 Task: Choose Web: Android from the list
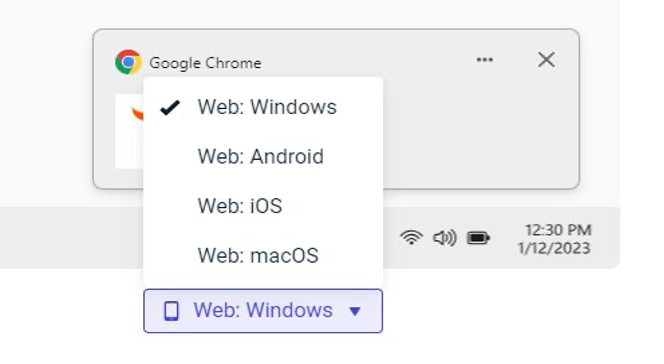(263, 156)
